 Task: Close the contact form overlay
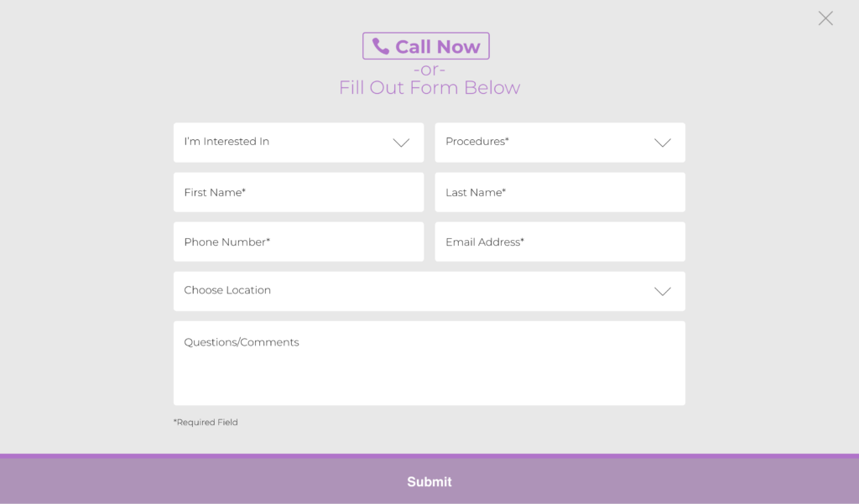pyautogui.click(x=825, y=18)
